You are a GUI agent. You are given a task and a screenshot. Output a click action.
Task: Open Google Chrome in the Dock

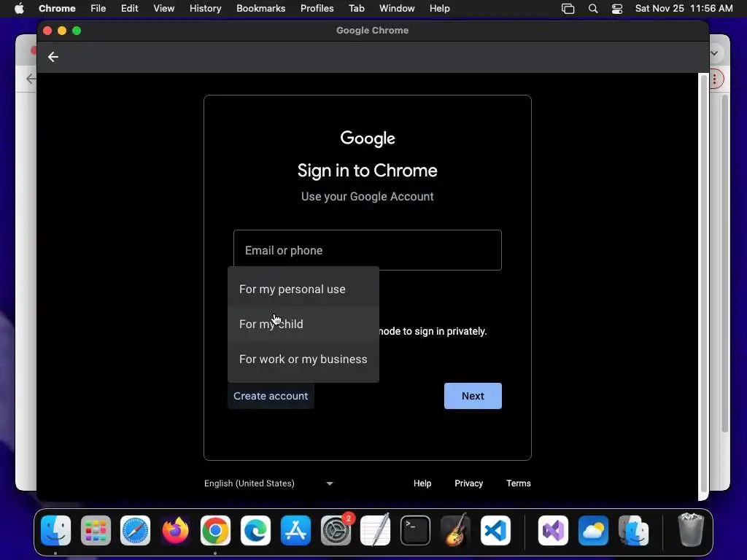tap(215, 531)
